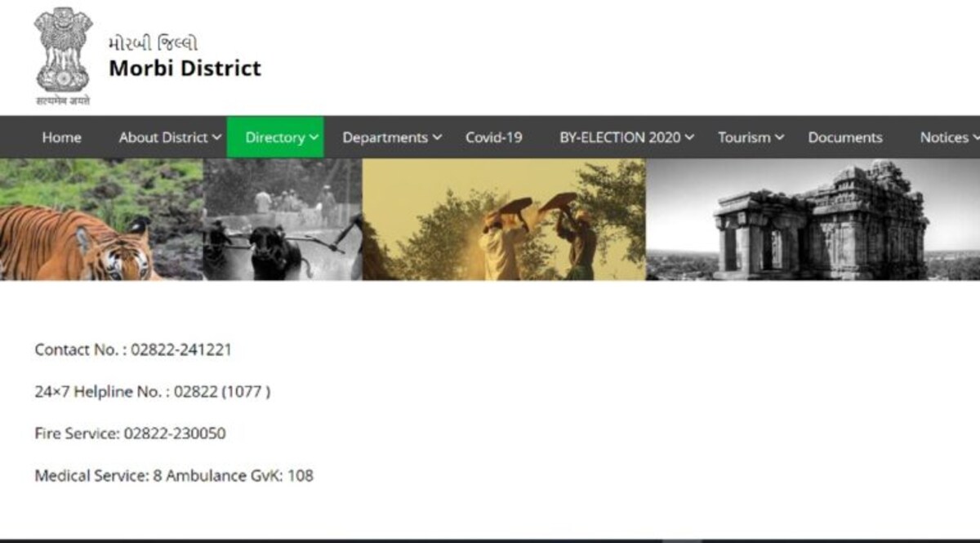Click the Morbi District title text
Viewport: 980px width, 543px height.
click(185, 68)
